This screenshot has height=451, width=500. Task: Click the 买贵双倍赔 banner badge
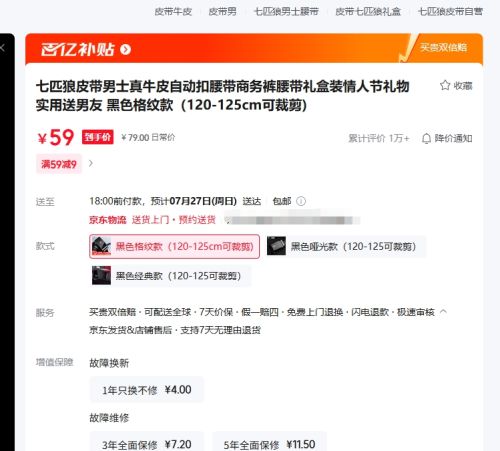443,47
